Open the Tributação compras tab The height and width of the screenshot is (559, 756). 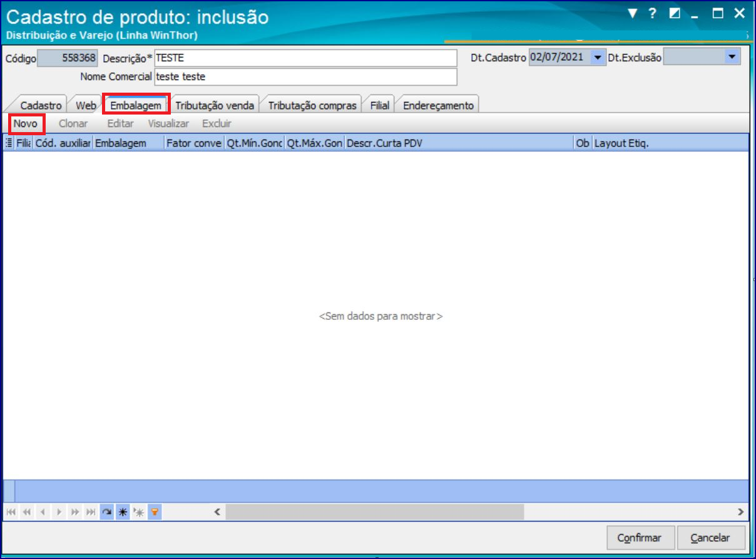pyautogui.click(x=312, y=106)
